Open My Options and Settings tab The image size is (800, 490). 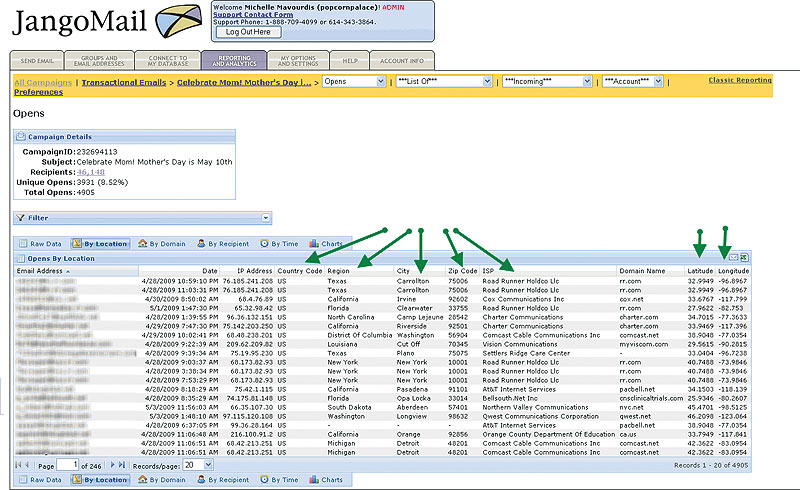click(298, 61)
